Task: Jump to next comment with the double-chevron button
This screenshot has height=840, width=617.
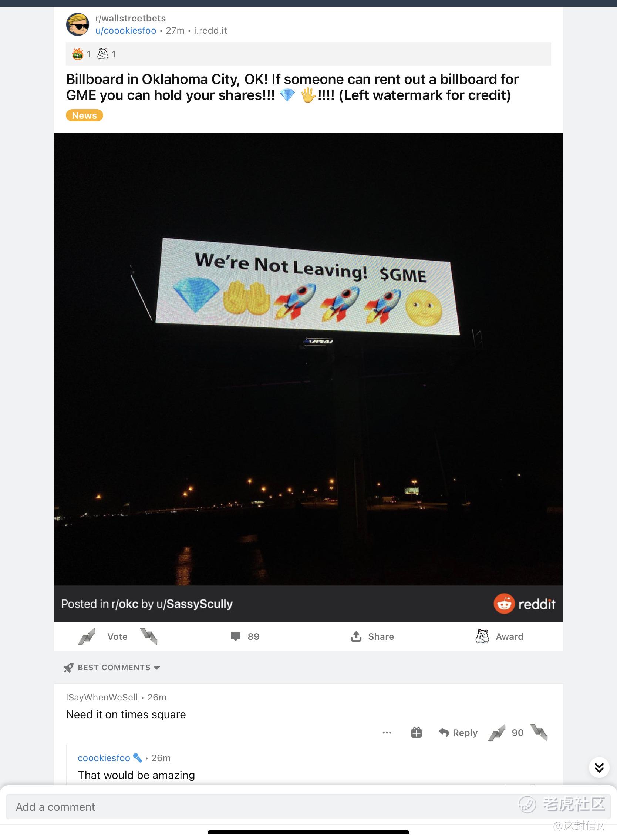Action: click(599, 767)
